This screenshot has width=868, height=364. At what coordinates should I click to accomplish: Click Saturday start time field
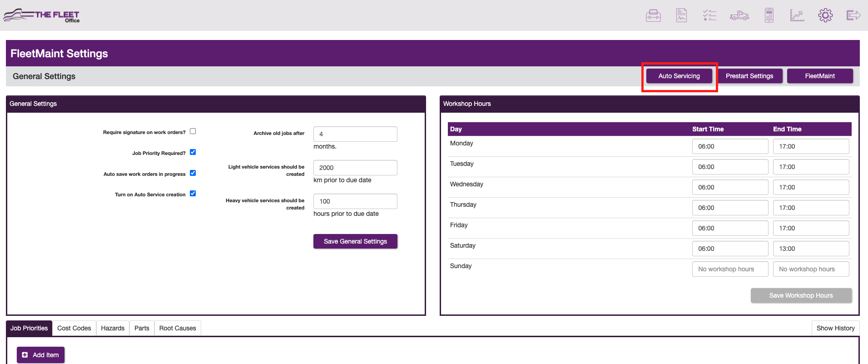point(730,249)
